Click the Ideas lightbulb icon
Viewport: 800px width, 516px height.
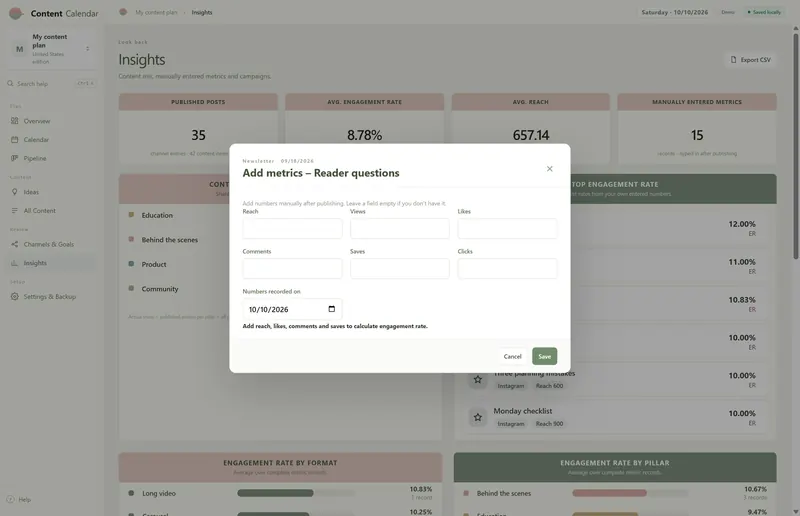click(14, 192)
